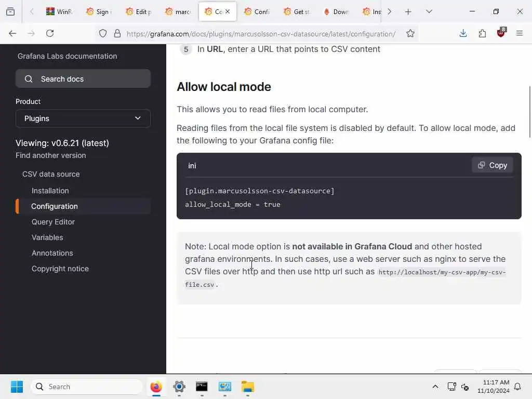
Task: Open the Command Prompt taskbar app
Action: [202, 387]
